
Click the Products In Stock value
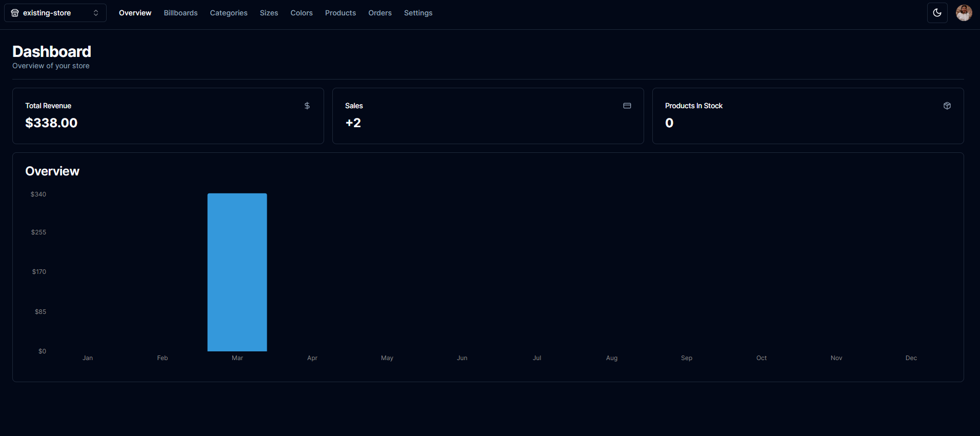(x=669, y=123)
